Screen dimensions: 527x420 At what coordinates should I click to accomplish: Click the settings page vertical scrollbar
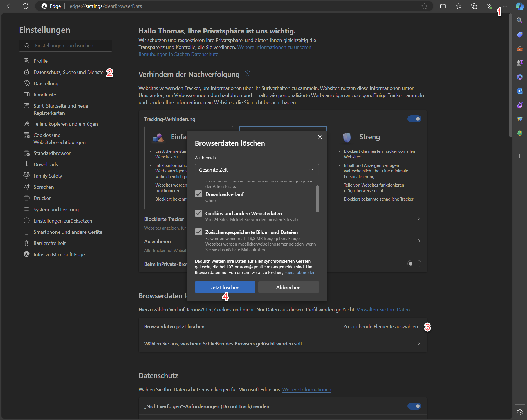point(510,76)
